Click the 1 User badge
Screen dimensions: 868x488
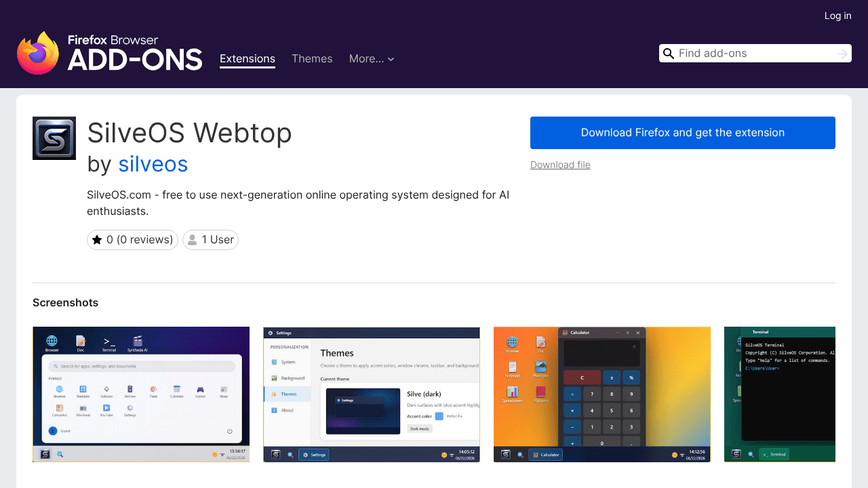[x=210, y=240]
